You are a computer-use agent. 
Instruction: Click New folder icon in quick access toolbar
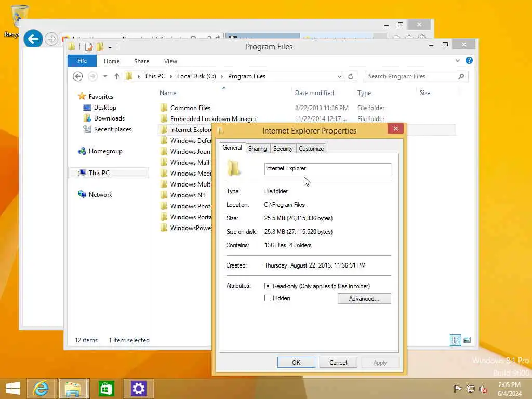(x=100, y=47)
